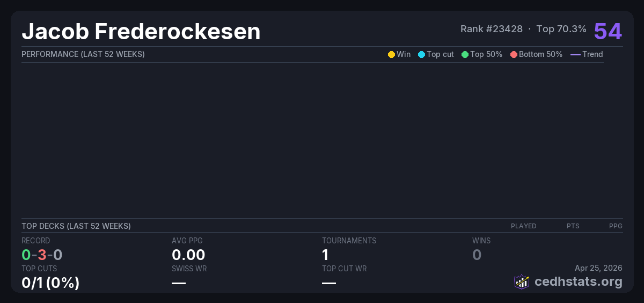Click the AVG PPG value 0.00
Image resolution: width=644 pixels, height=303 pixels.
(x=188, y=255)
